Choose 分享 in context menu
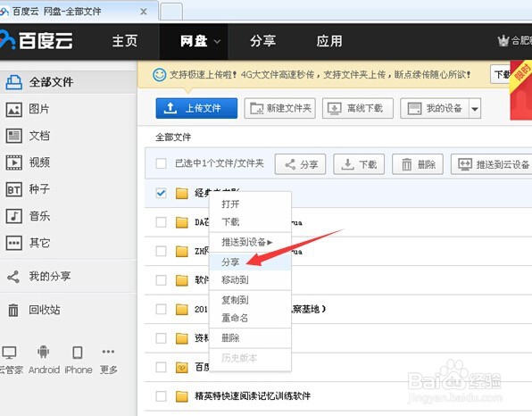This screenshot has height=416, width=532. (251, 262)
